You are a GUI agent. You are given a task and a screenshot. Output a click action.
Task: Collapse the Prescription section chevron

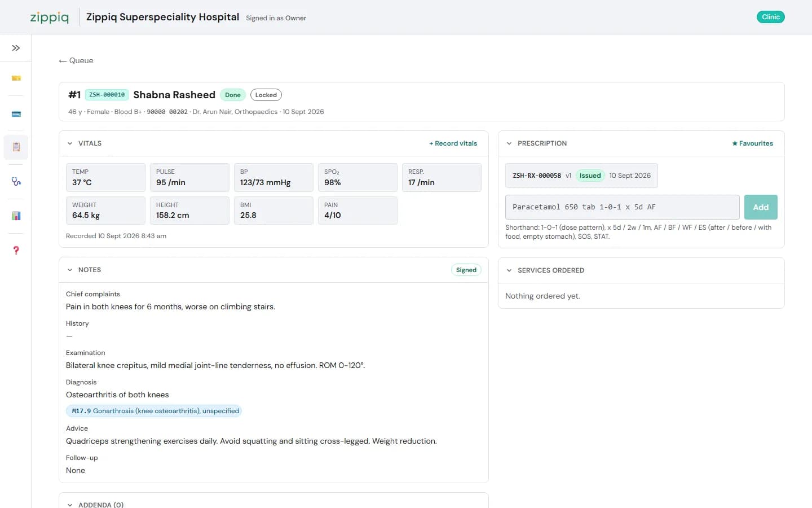coord(509,143)
